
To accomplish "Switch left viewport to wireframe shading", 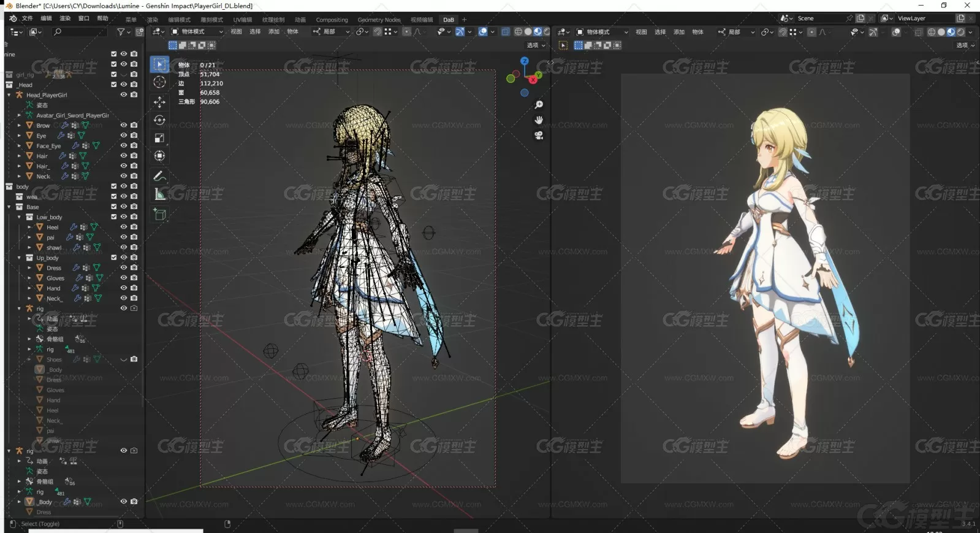I will pyautogui.click(x=518, y=32).
